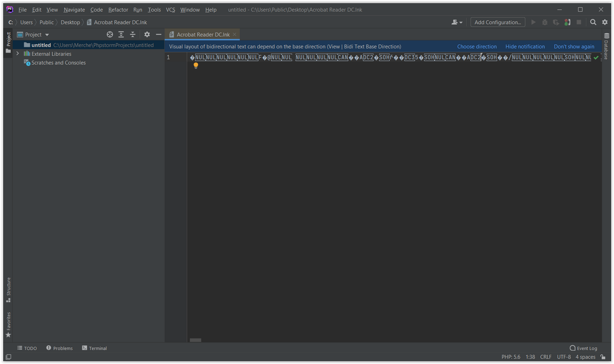
Task: Click the Public breadcrumb in navigation bar
Action: (46, 22)
